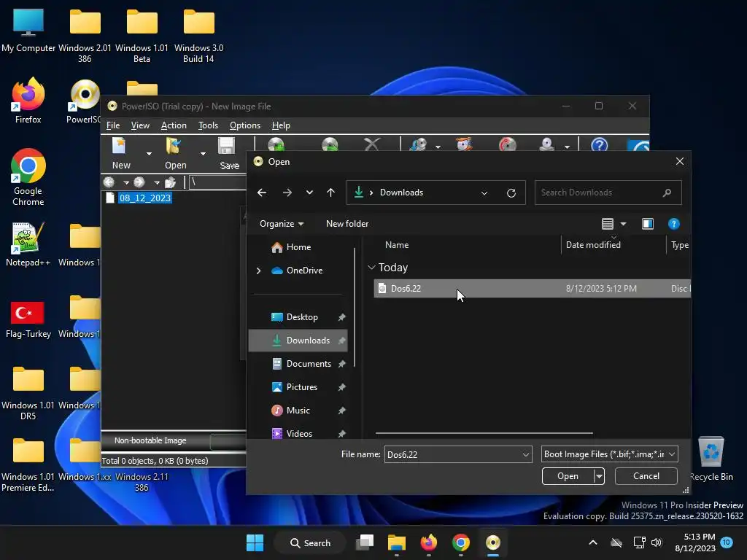Select the Recycle Bin desktop icon

click(711, 458)
